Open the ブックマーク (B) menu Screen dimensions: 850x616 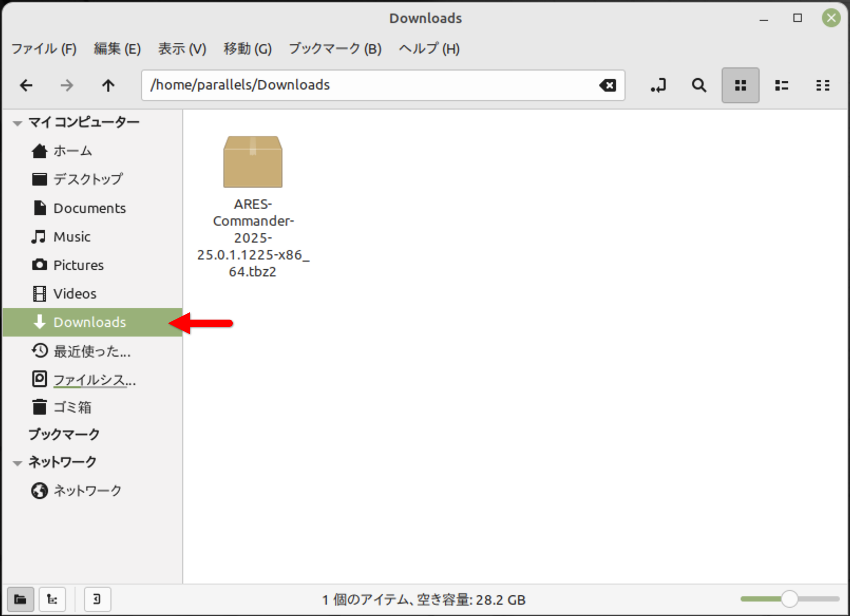335,49
